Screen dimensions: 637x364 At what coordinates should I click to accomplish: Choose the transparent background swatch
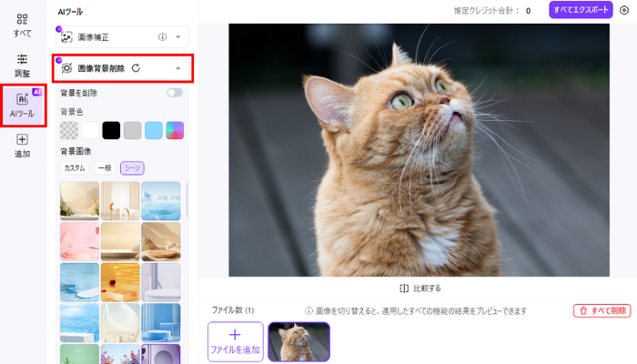[x=69, y=130]
